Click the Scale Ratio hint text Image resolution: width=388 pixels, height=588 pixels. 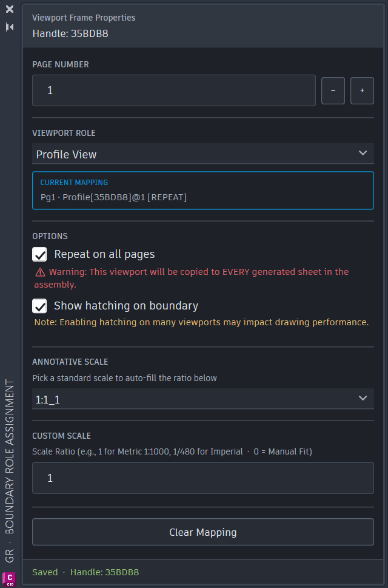click(172, 451)
